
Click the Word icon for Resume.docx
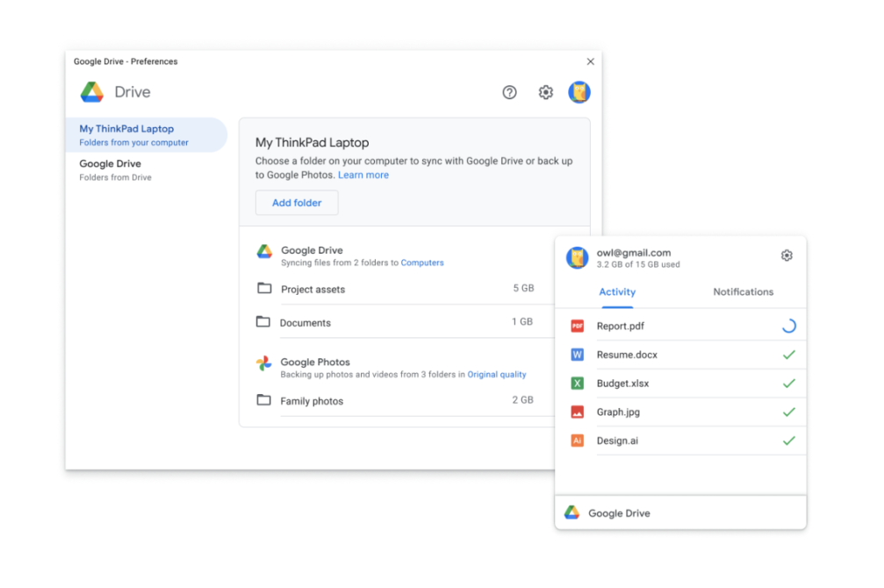click(578, 355)
